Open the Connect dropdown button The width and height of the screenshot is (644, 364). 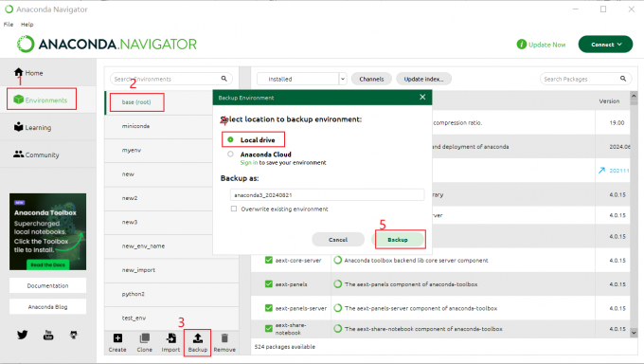point(605,44)
